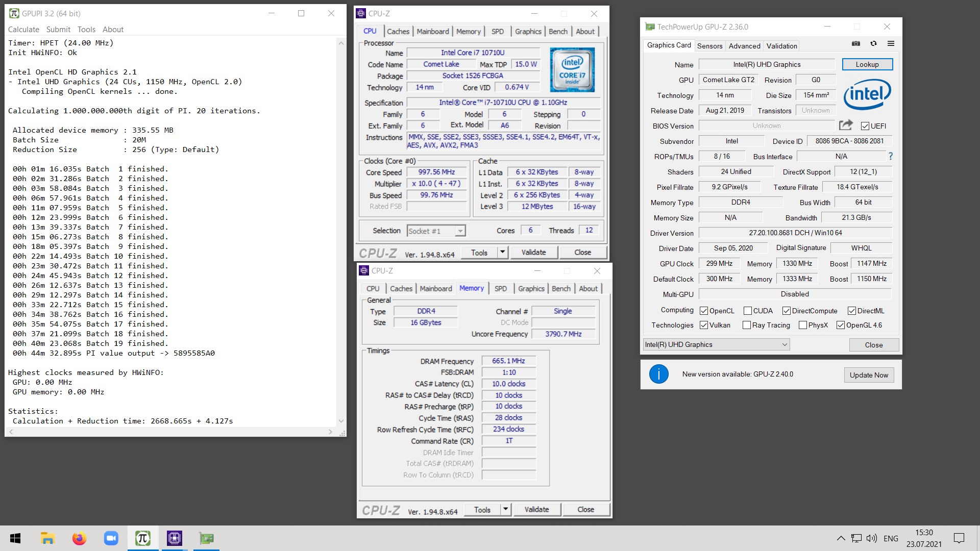Open Validation tab in GPU-Z
980x551 pixels.
point(781,46)
